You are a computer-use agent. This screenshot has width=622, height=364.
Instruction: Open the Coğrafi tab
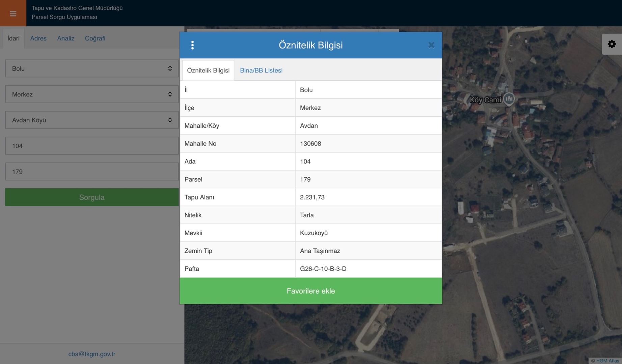pos(95,38)
